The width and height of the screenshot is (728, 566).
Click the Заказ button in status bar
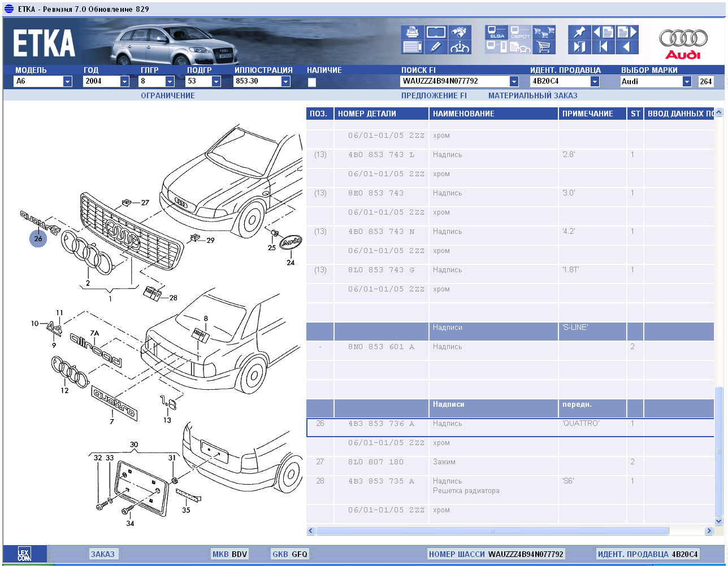pos(102,554)
